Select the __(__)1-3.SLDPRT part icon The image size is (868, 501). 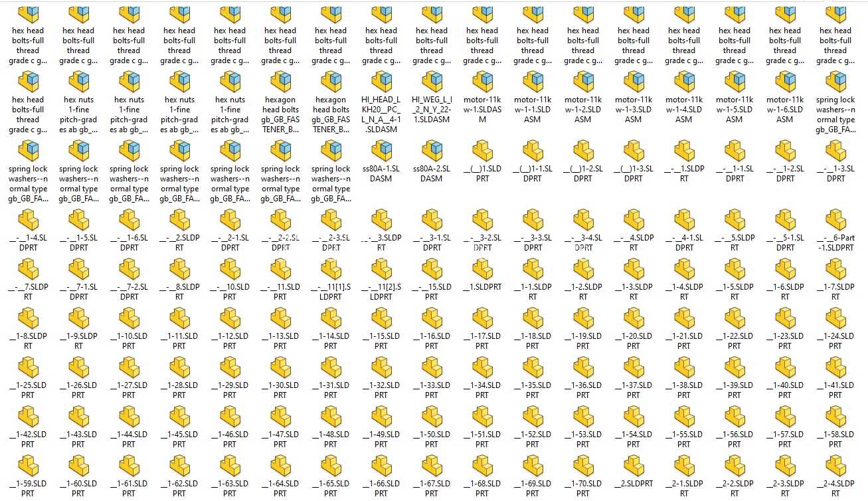pyautogui.click(x=634, y=151)
